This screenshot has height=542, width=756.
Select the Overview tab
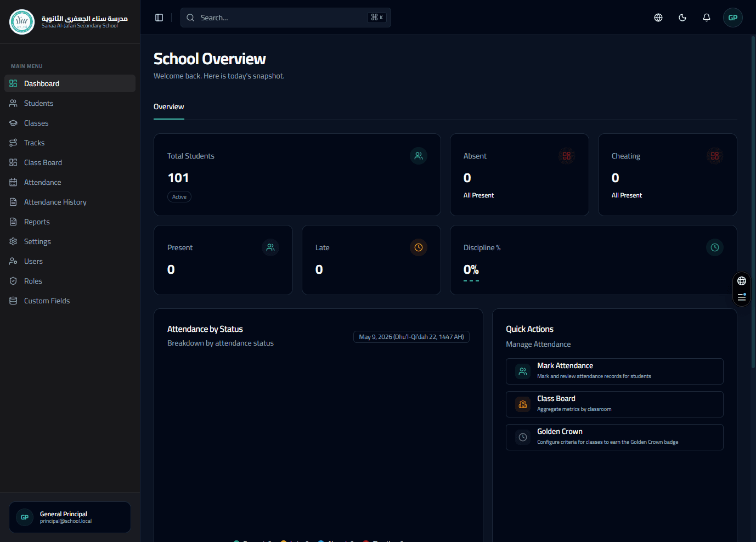click(x=169, y=107)
